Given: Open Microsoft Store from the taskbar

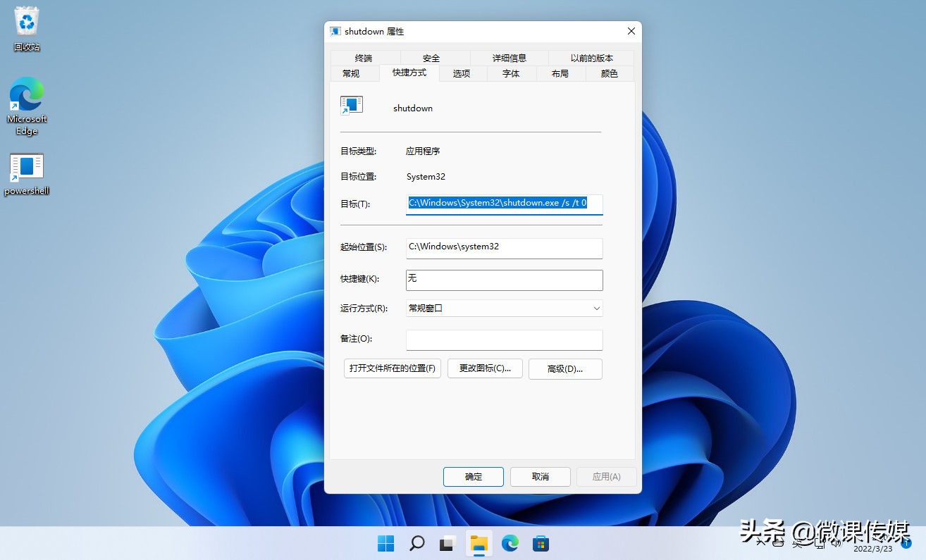Looking at the screenshot, I should [x=541, y=543].
